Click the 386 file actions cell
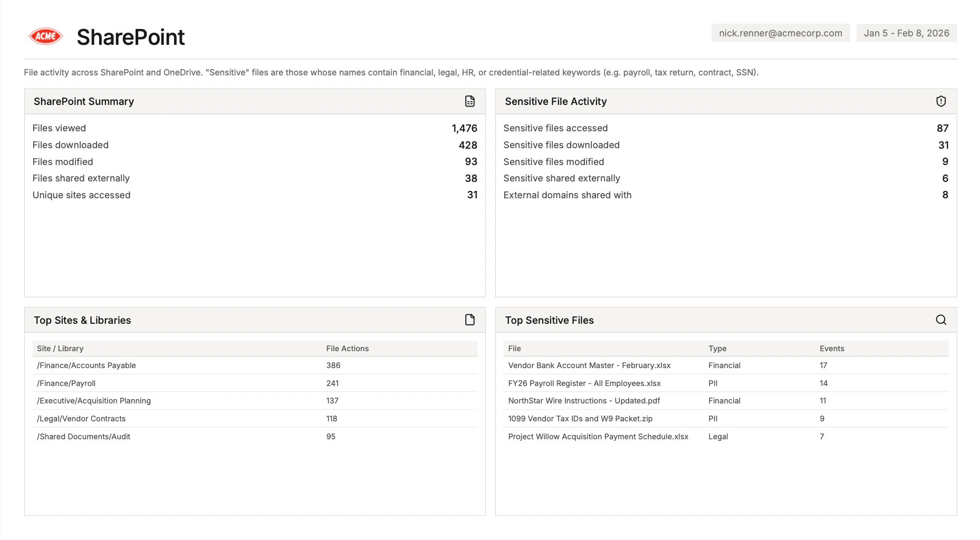The image size is (980, 540). 333,365
